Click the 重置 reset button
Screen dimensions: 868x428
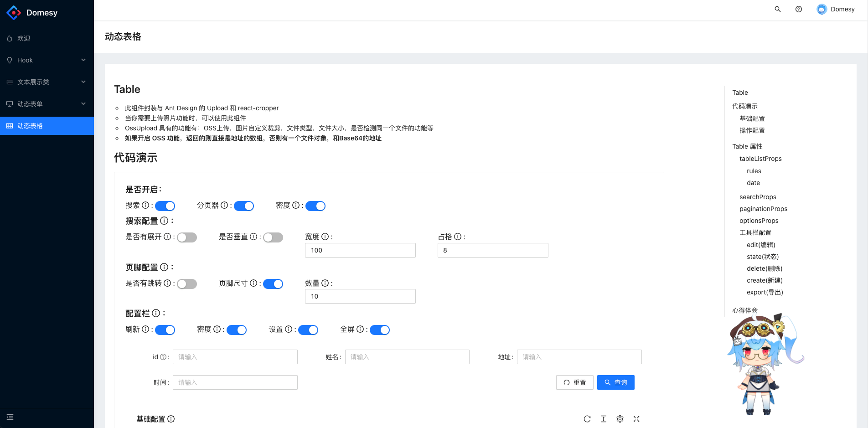[x=575, y=382]
